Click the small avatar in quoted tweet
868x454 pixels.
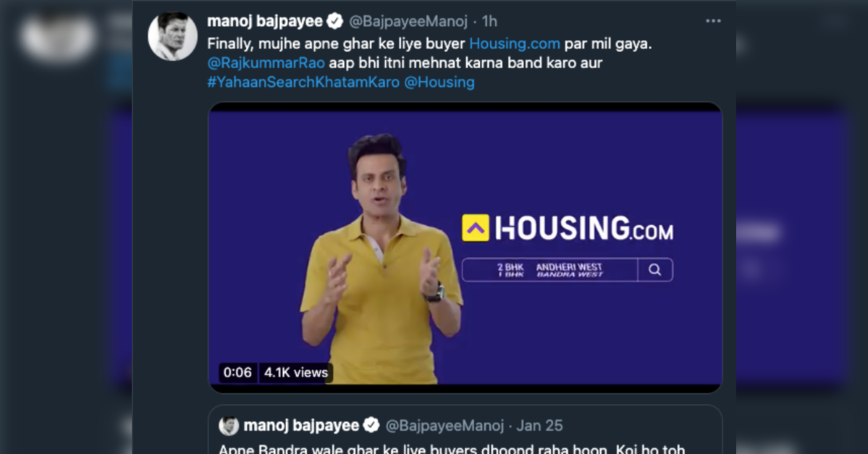click(x=228, y=425)
